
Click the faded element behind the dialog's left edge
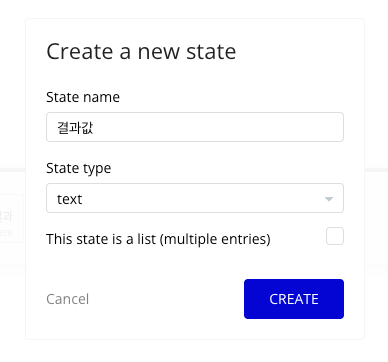pos(11,219)
